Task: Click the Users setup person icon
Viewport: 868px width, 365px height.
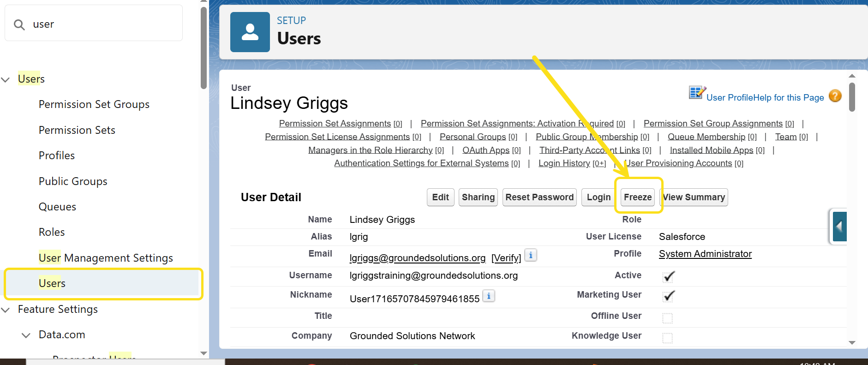Action: pos(250,32)
